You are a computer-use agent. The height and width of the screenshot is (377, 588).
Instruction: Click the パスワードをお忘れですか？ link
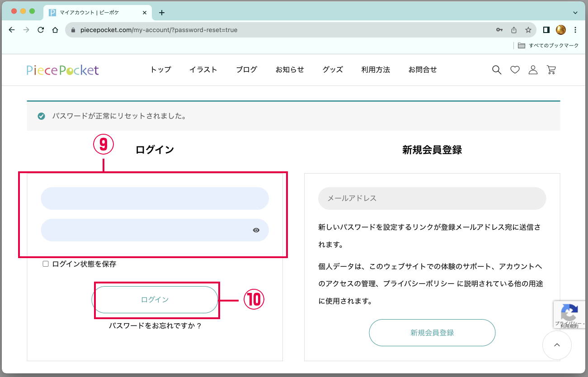point(155,325)
